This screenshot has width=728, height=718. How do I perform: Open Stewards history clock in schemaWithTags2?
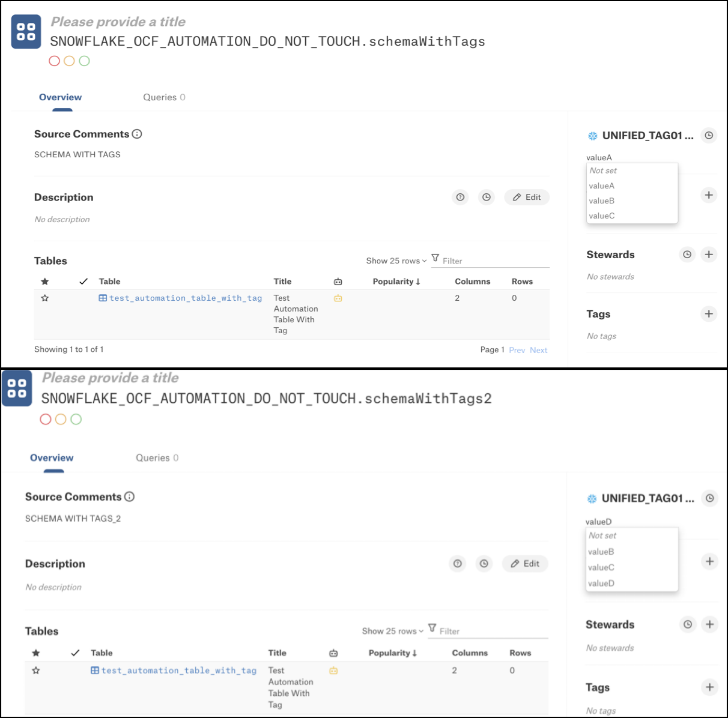[688, 624]
